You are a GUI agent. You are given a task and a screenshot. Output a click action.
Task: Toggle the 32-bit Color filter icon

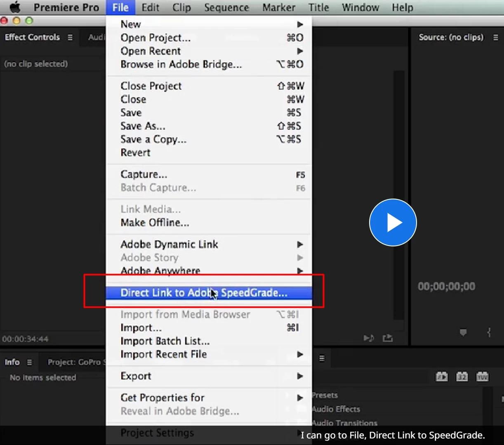pos(462,377)
